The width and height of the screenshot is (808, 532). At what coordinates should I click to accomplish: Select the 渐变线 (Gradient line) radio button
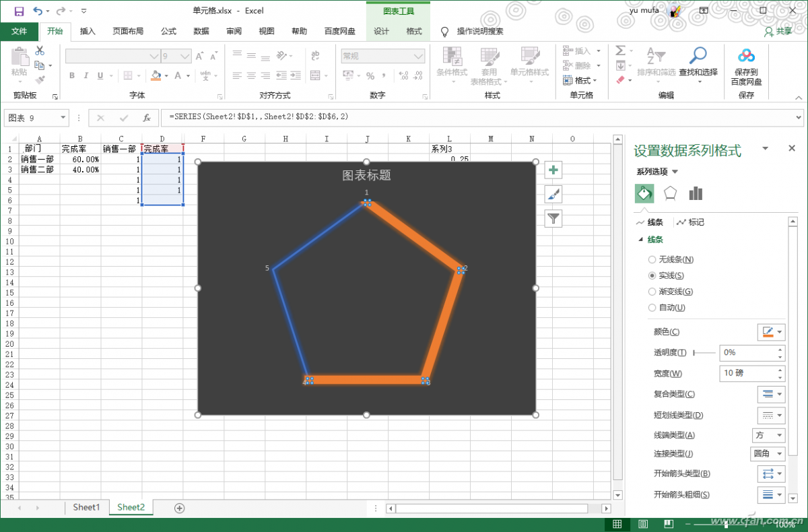tap(652, 292)
